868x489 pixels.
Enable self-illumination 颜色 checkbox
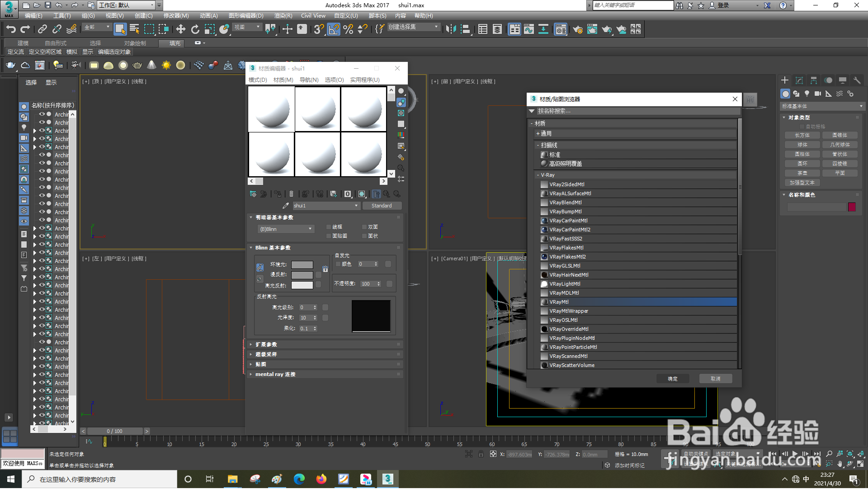(x=338, y=264)
